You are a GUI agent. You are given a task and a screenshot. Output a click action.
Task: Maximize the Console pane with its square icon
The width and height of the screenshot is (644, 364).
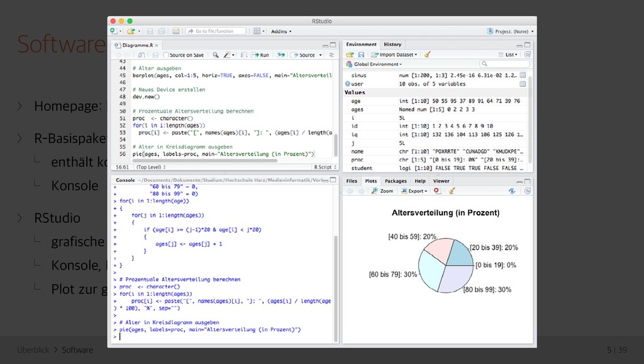[x=333, y=179]
